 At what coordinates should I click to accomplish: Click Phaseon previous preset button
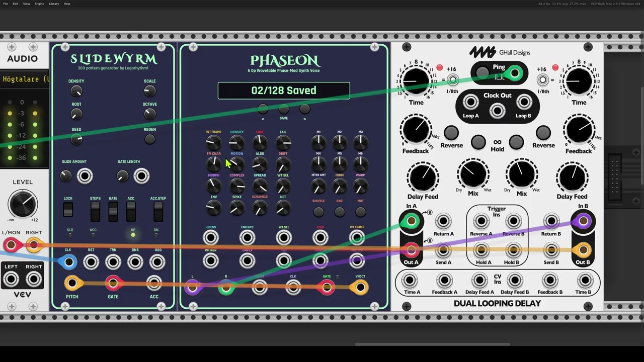point(263,109)
